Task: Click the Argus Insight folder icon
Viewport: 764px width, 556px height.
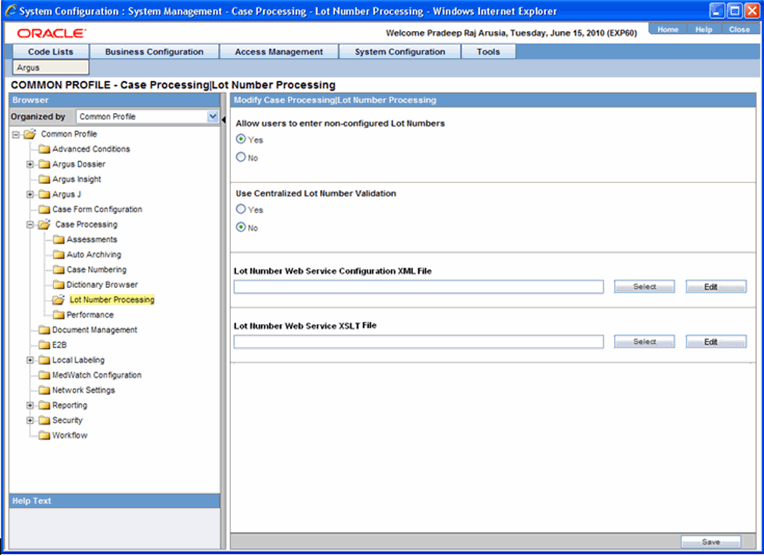Action: 44,179
